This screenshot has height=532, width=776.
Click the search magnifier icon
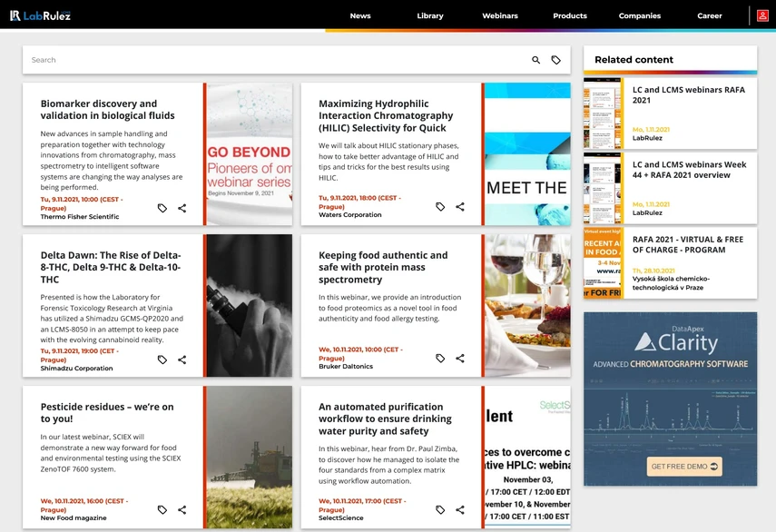536,60
